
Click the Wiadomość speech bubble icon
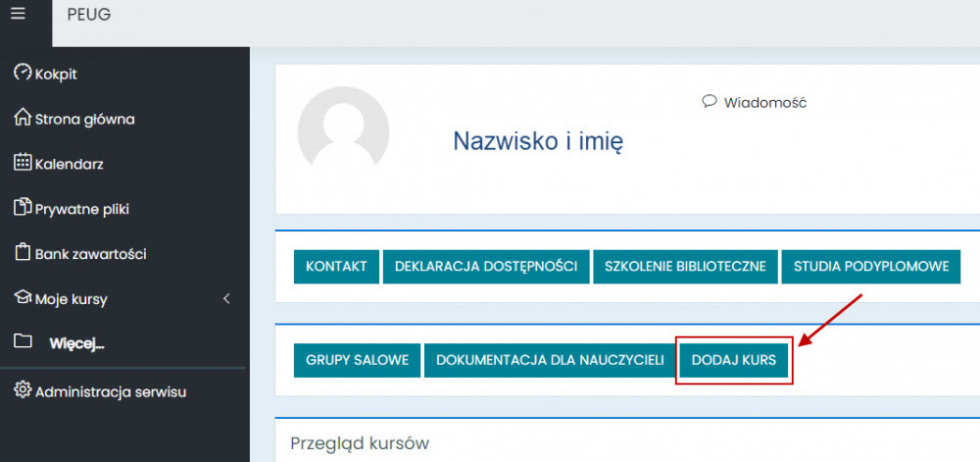pos(710,102)
